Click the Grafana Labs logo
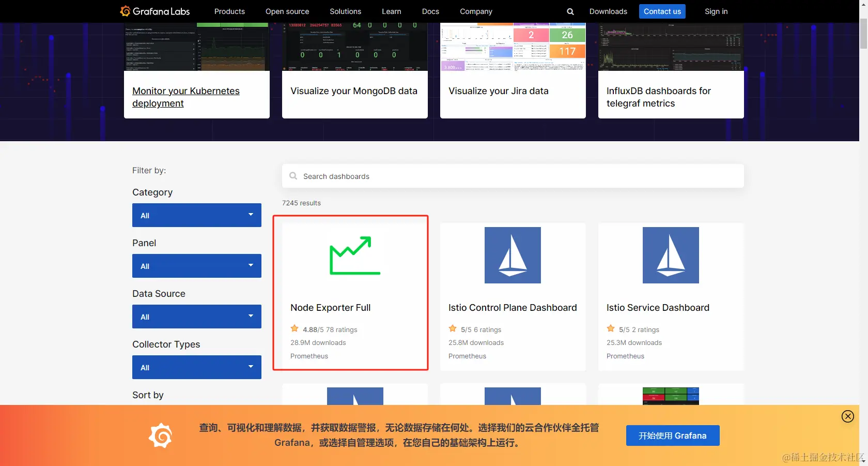 [155, 11]
